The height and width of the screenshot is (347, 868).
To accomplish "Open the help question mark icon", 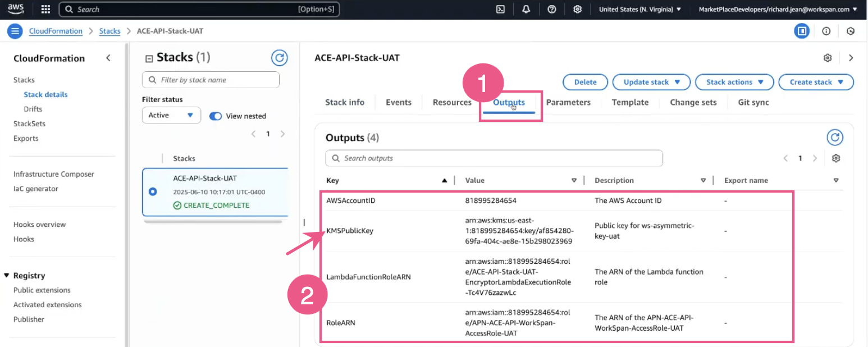I will click(552, 10).
